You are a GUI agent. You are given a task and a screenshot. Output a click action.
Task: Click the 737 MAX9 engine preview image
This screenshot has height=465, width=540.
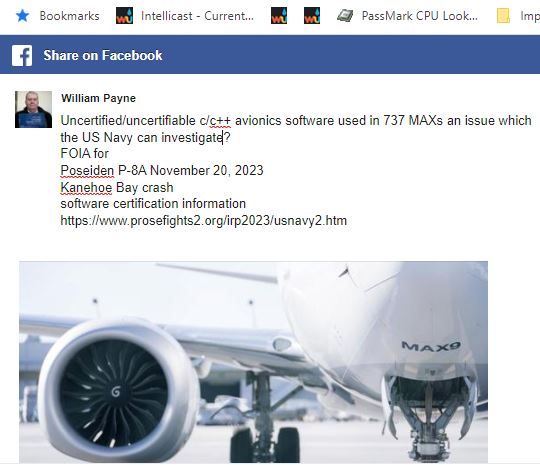253,362
